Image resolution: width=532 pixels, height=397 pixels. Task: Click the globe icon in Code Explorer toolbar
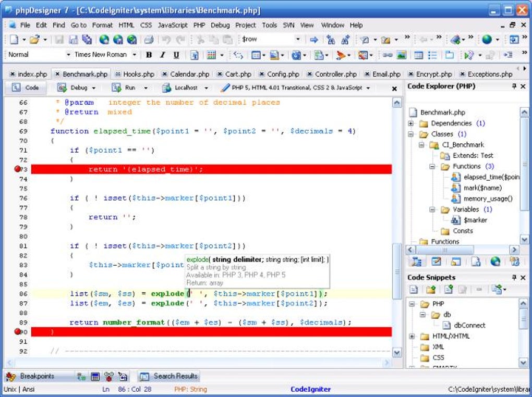tap(495, 262)
